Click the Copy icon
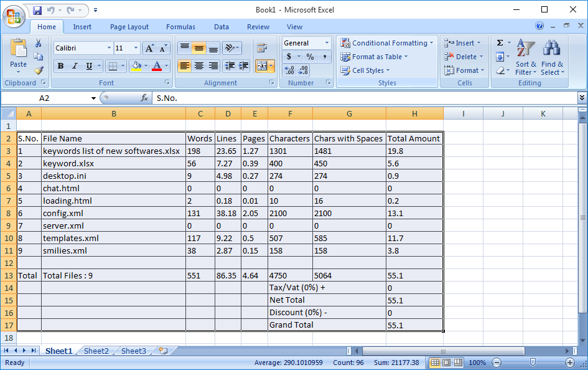Image resolution: width=588 pixels, height=370 pixels. pos(38,56)
